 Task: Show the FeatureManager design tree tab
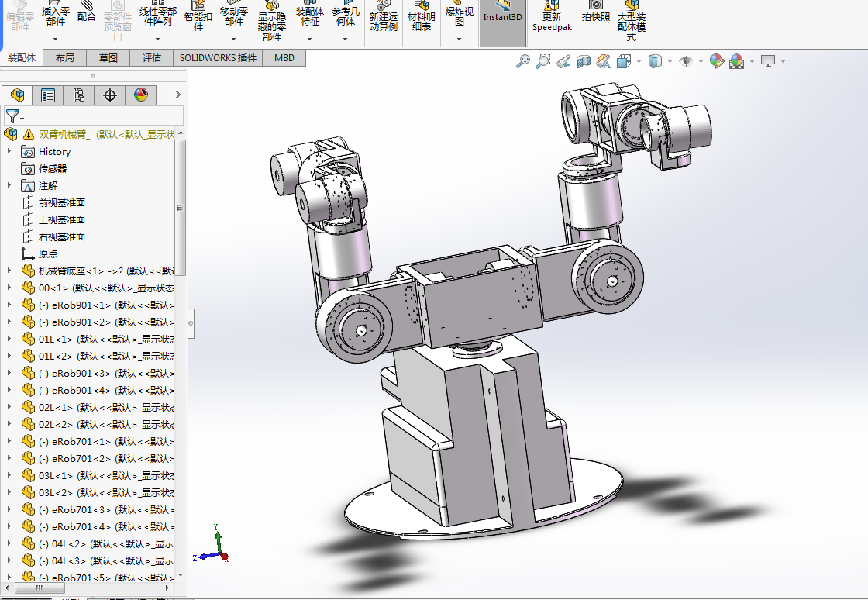(x=17, y=95)
